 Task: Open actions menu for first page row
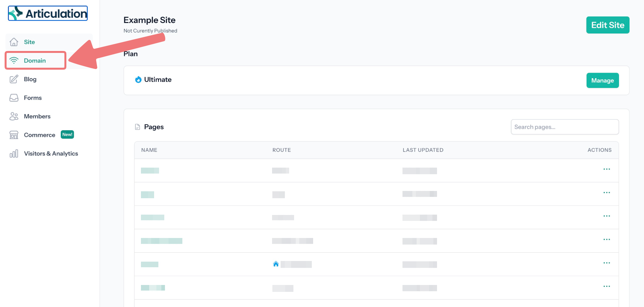607,169
